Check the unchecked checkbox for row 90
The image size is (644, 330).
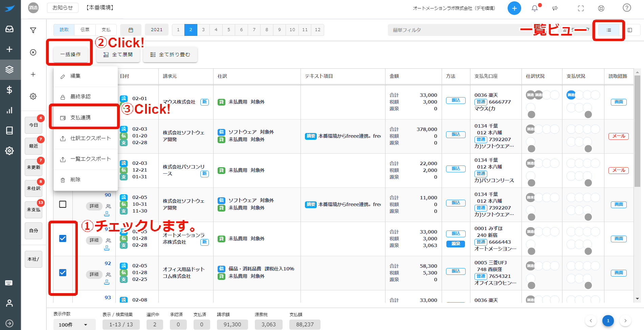pos(63,204)
